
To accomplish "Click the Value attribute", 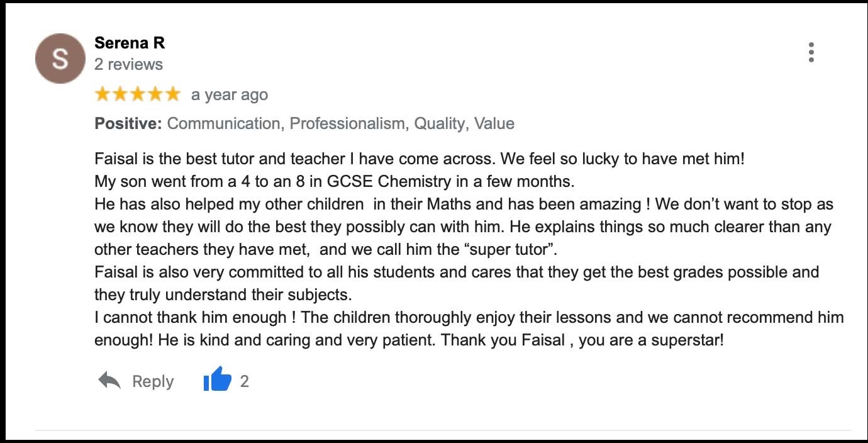I will 494,123.
